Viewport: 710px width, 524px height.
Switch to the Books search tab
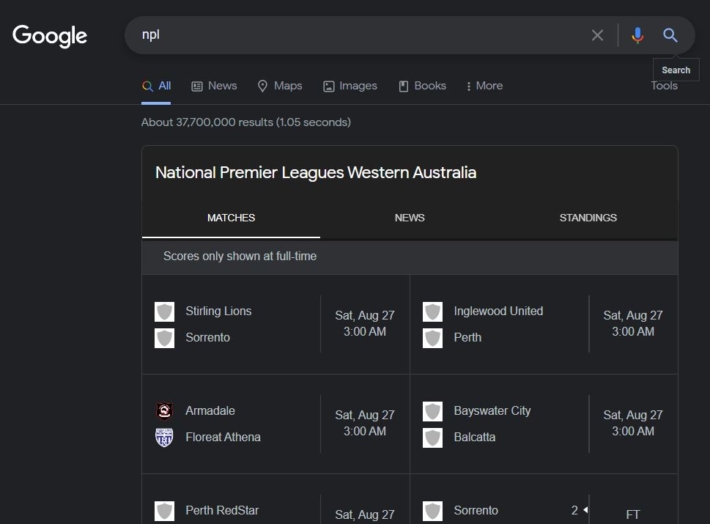[x=422, y=86]
